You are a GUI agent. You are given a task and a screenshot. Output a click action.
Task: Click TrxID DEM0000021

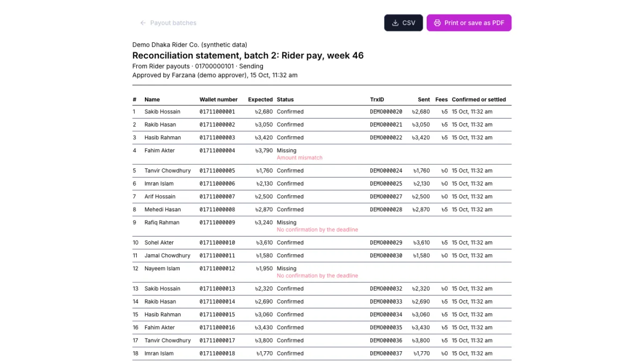tap(386, 125)
